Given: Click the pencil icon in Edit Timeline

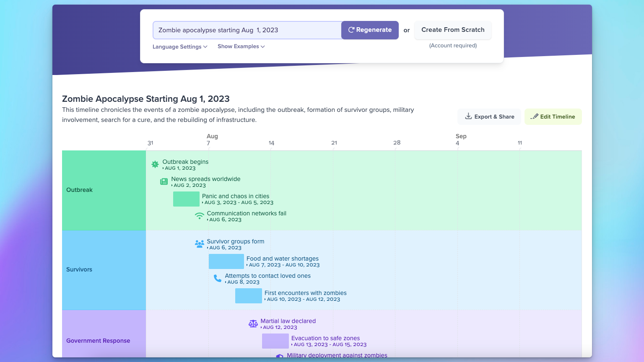Looking at the screenshot, I should point(534,116).
